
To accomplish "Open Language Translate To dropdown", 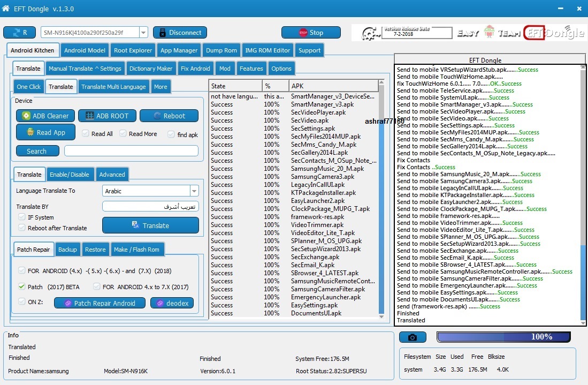I will (194, 191).
